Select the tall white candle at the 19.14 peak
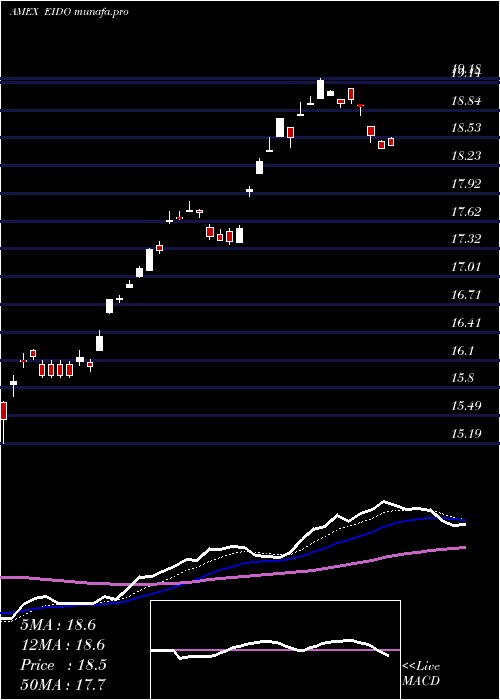 point(320,89)
